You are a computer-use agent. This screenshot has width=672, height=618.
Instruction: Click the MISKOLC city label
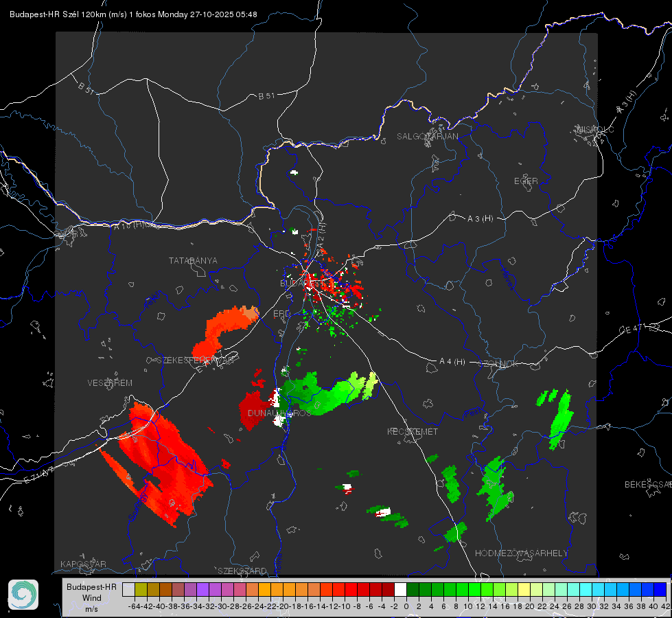tap(596, 129)
